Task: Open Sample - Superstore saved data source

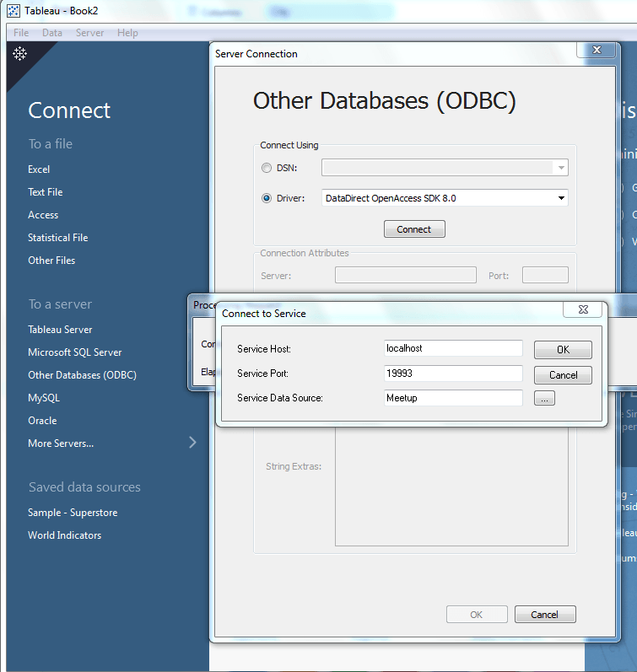Action: [x=73, y=513]
